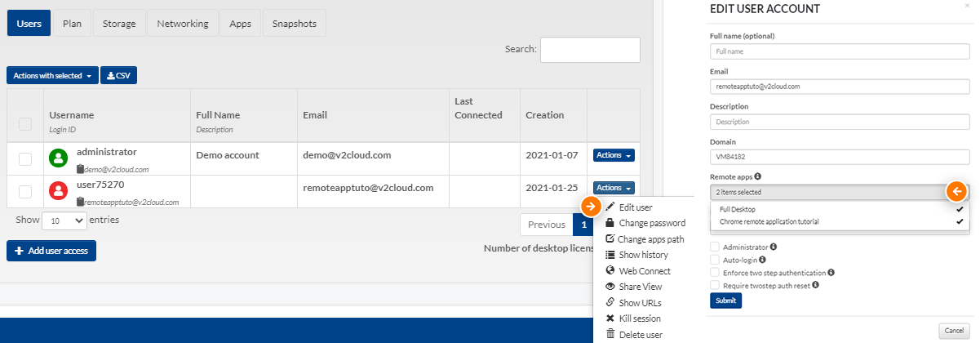Open the Remote apps '2 items selected' dropdown

[840, 192]
